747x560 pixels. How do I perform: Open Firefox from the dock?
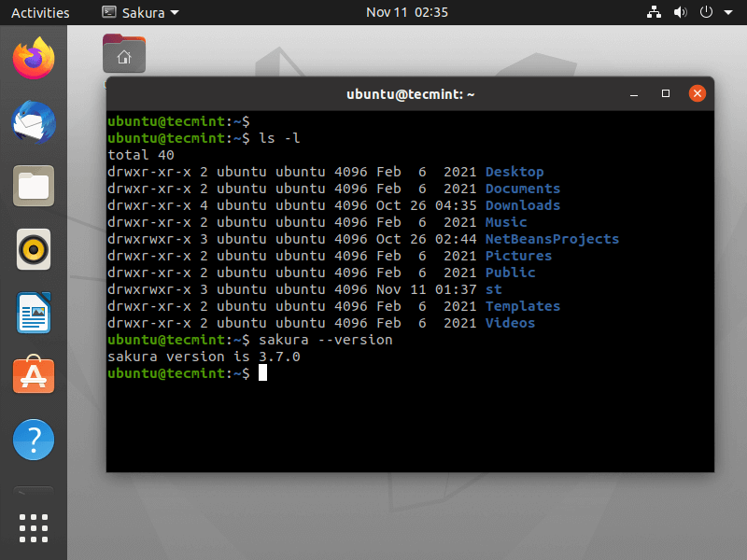[x=34, y=59]
